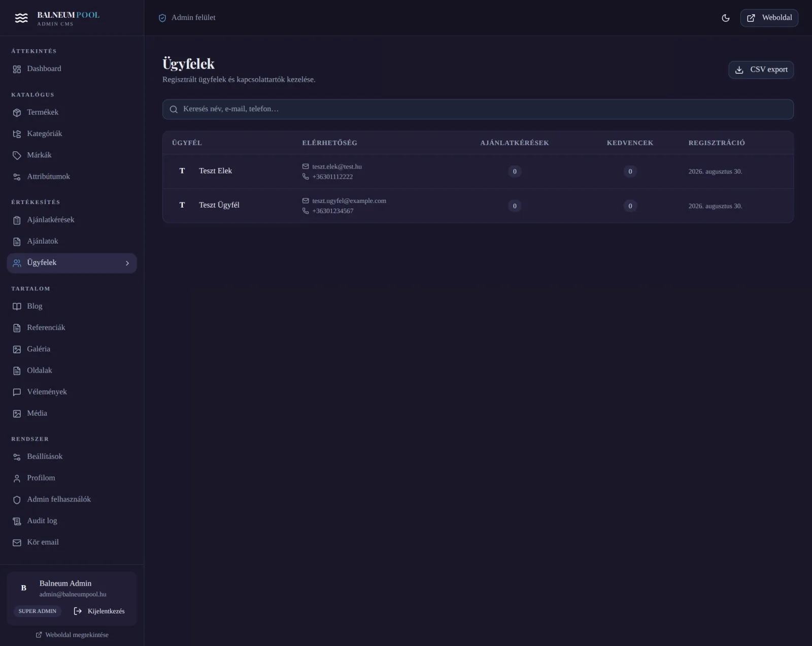812x646 pixels.
Task: Click the Admin felület shield icon
Action: [x=162, y=18]
